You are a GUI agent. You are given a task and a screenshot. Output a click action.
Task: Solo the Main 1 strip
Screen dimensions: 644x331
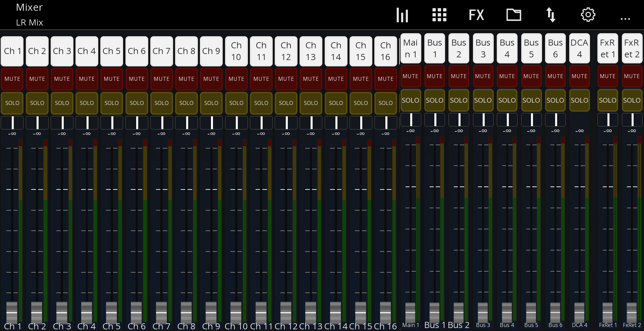[411, 100]
